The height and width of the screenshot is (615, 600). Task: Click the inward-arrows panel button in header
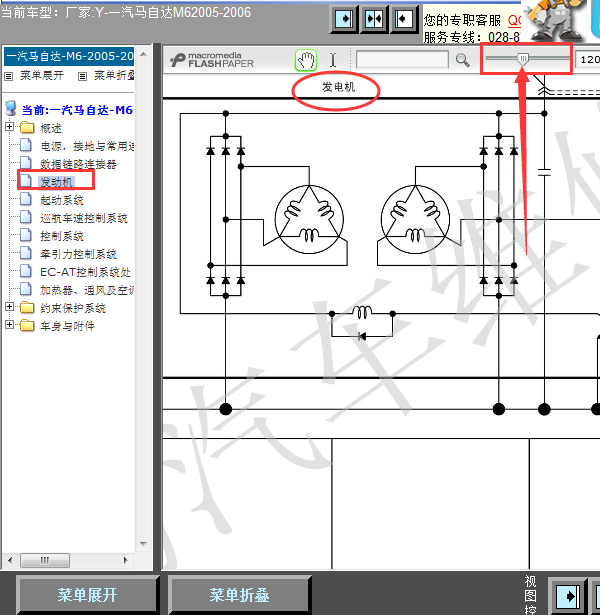[374, 19]
